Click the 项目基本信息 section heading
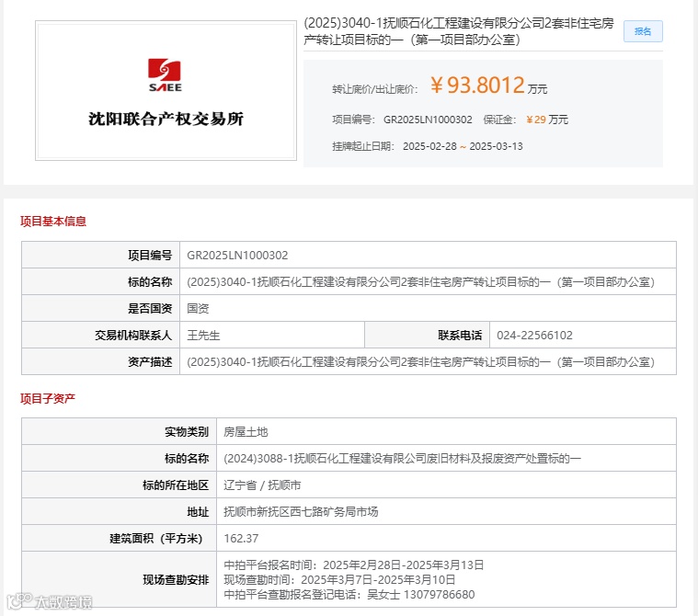 (x=53, y=222)
